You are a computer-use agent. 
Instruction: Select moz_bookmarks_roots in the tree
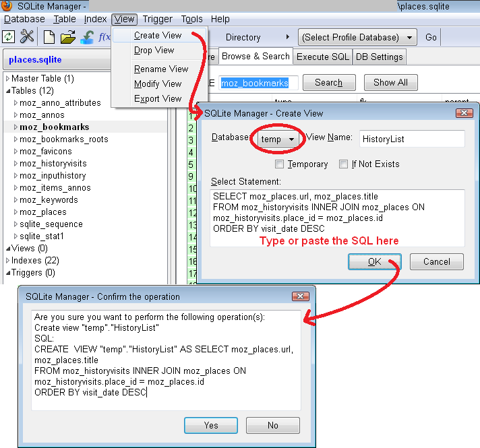64,139
